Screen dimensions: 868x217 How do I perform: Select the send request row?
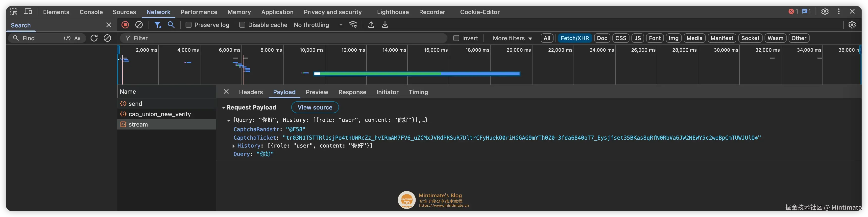click(x=167, y=104)
